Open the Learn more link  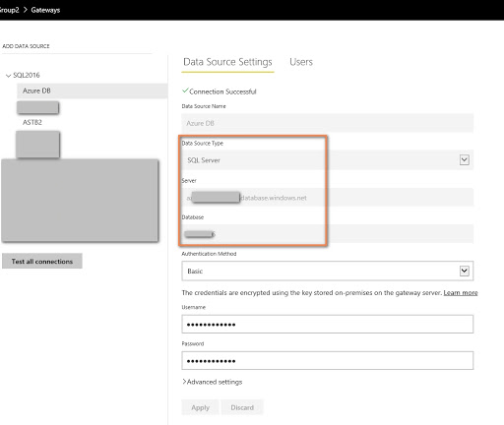tap(461, 293)
